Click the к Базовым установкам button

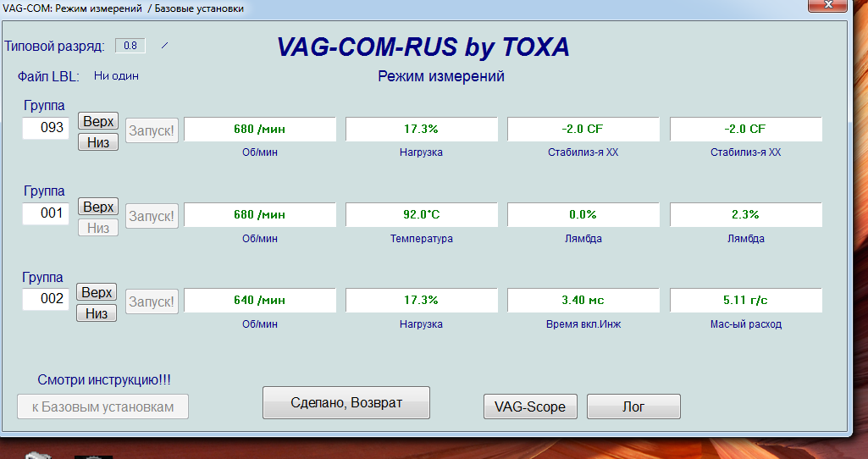tap(102, 406)
